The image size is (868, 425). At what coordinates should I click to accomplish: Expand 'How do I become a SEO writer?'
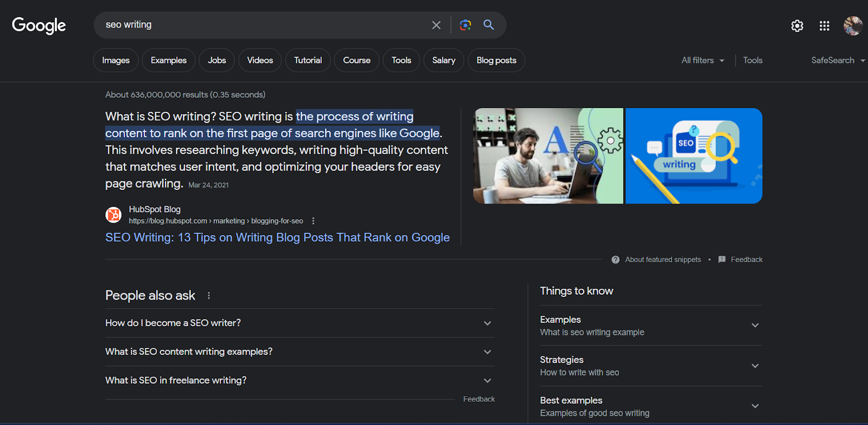pyautogui.click(x=299, y=323)
